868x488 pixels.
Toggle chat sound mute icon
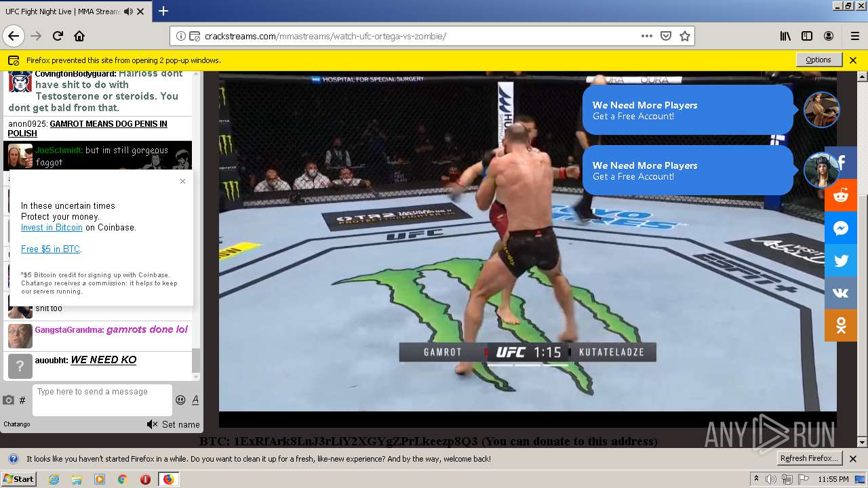click(x=152, y=424)
